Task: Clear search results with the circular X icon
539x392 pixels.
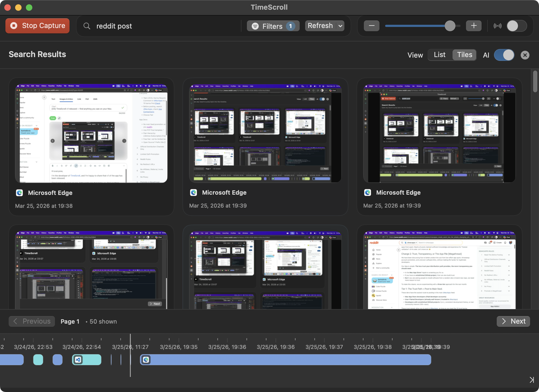Action: (525, 55)
